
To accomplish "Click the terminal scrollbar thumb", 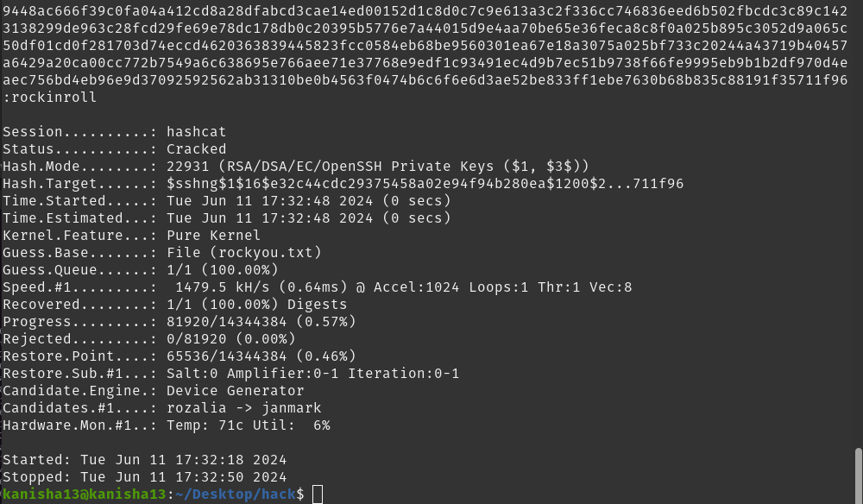I will [858, 474].
